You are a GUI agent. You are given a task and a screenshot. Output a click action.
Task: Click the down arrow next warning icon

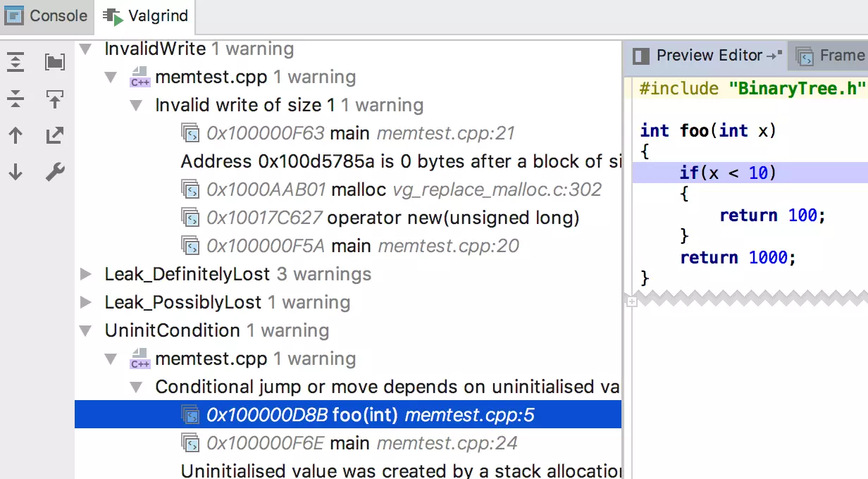point(15,172)
